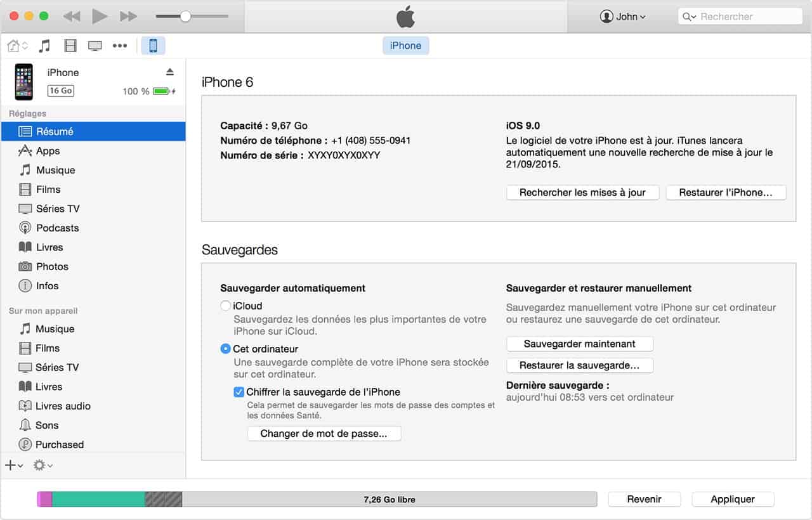Click the pink segment of storage bar
Image resolution: width=812 pixels, height=520 pixels.
tap(44, 499)
